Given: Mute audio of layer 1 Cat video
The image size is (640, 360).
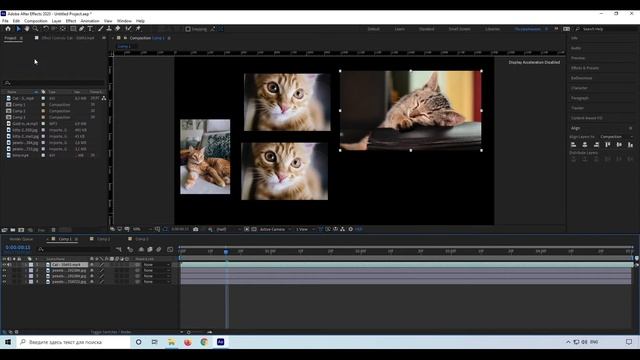Looking at the screenshot, I should tap(9, 265).
